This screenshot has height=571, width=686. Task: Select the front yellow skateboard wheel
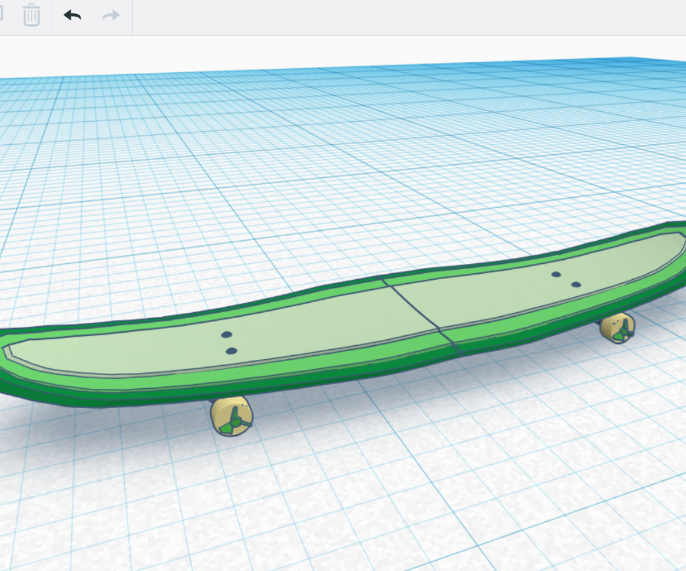(232, 416)
